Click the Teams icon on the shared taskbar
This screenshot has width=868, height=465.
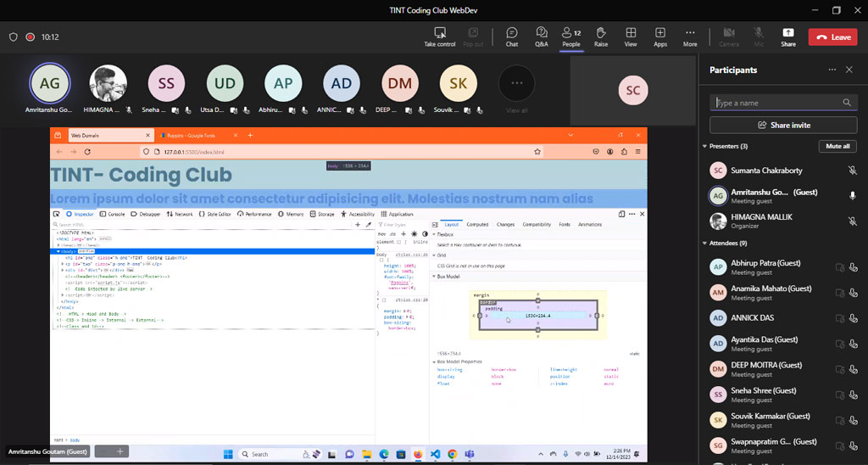point(470,454)
